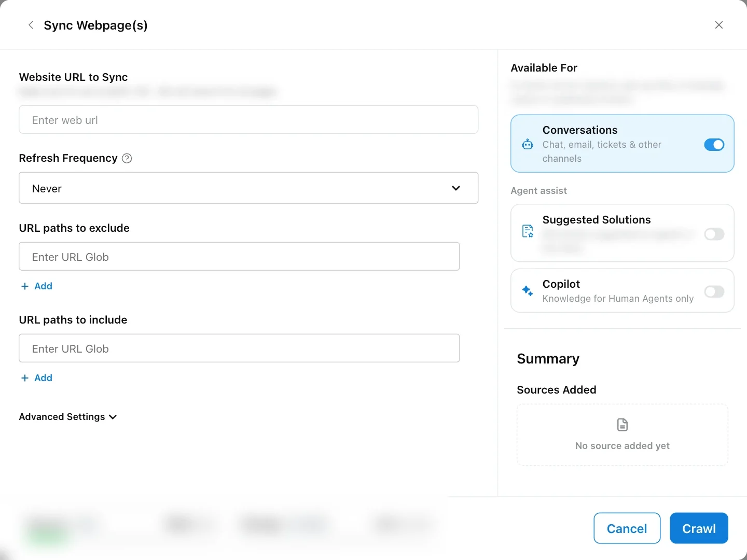Turn on the Copilot toggle

714,291
